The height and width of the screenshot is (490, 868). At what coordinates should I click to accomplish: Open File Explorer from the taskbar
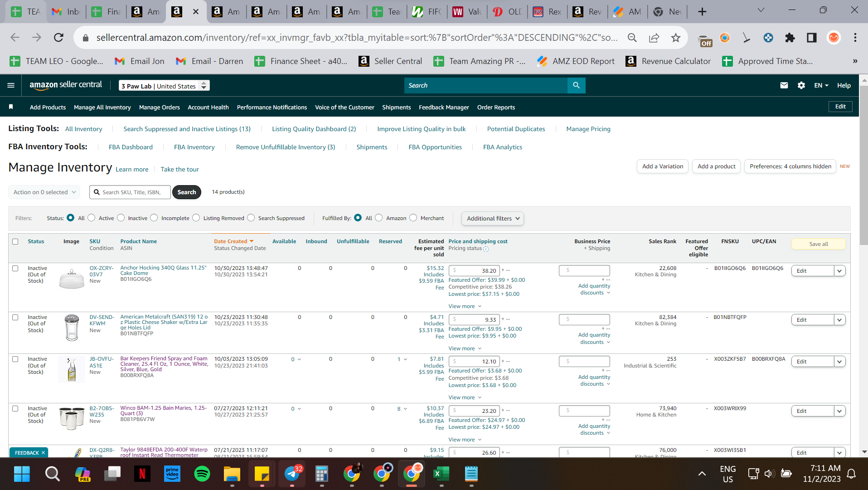(232, 474)
